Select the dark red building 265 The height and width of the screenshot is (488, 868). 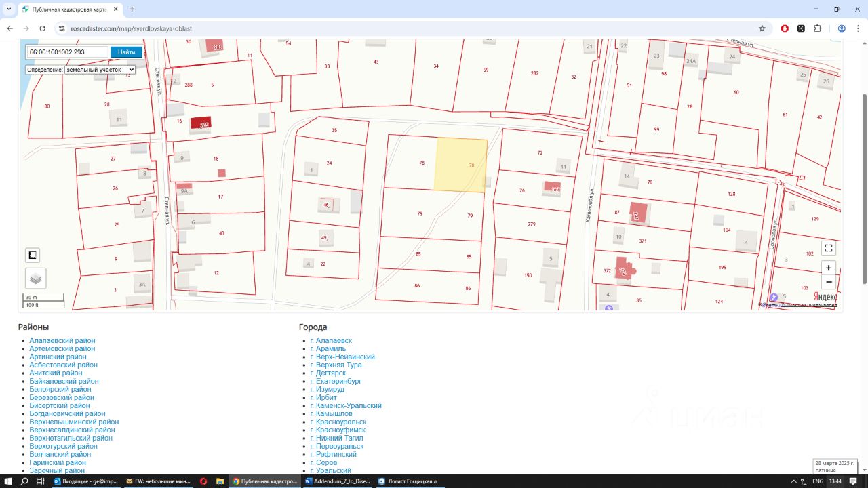point(200,123)
